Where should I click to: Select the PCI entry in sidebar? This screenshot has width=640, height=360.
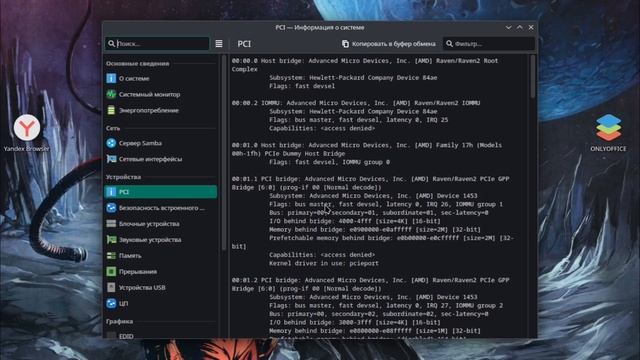point(160,191)
